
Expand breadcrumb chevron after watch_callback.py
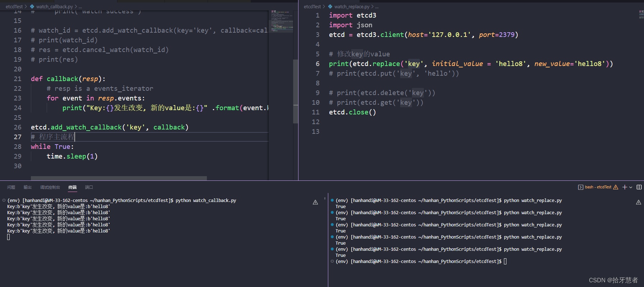pyautogui.click(x=76, y=6)
